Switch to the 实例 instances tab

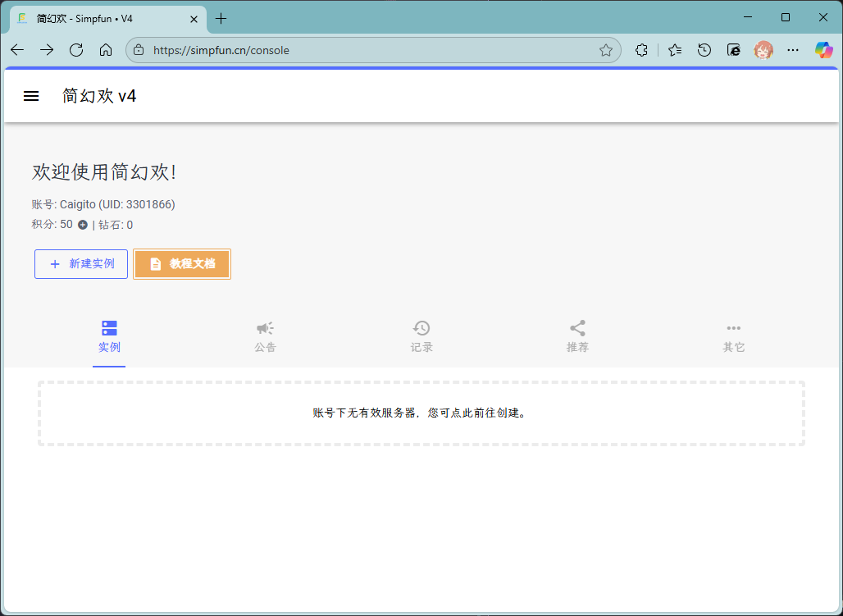109,337
